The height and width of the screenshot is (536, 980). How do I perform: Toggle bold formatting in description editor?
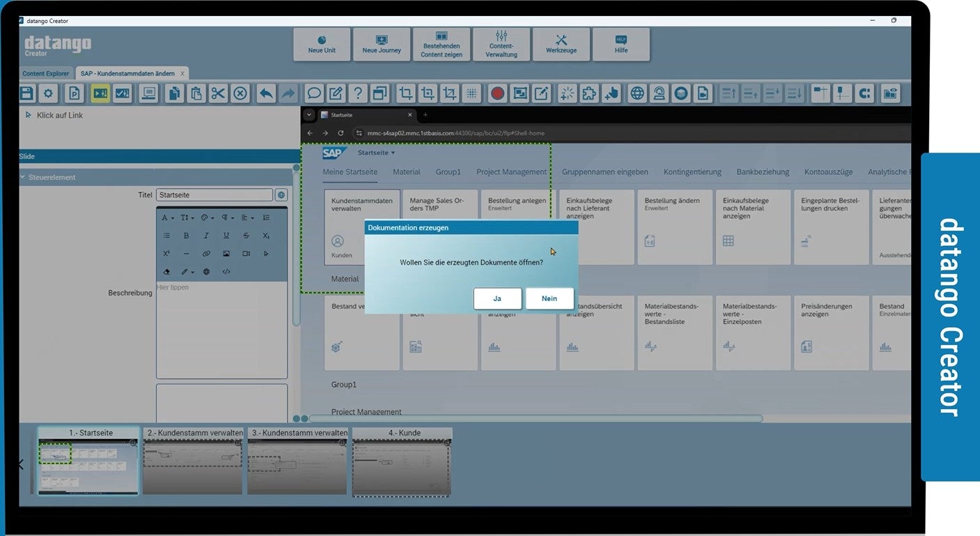(186, 236)
